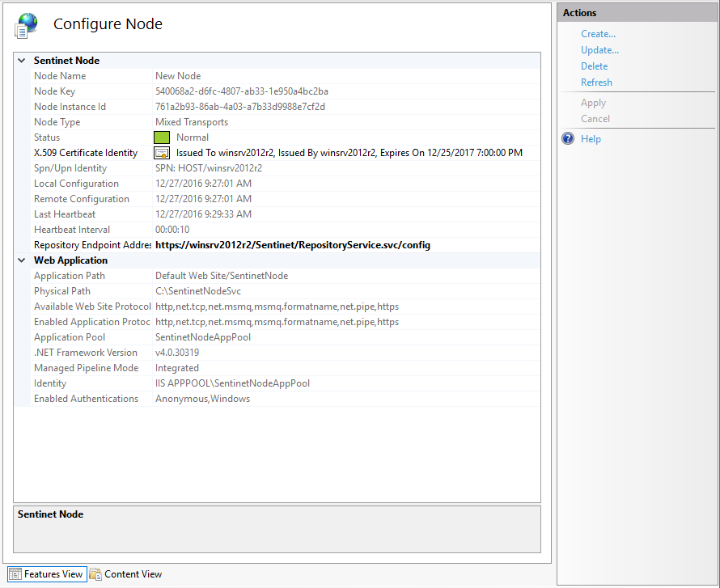Click the Status row label
Viewport: 720px width, 588px height.
tap(47, 137)
